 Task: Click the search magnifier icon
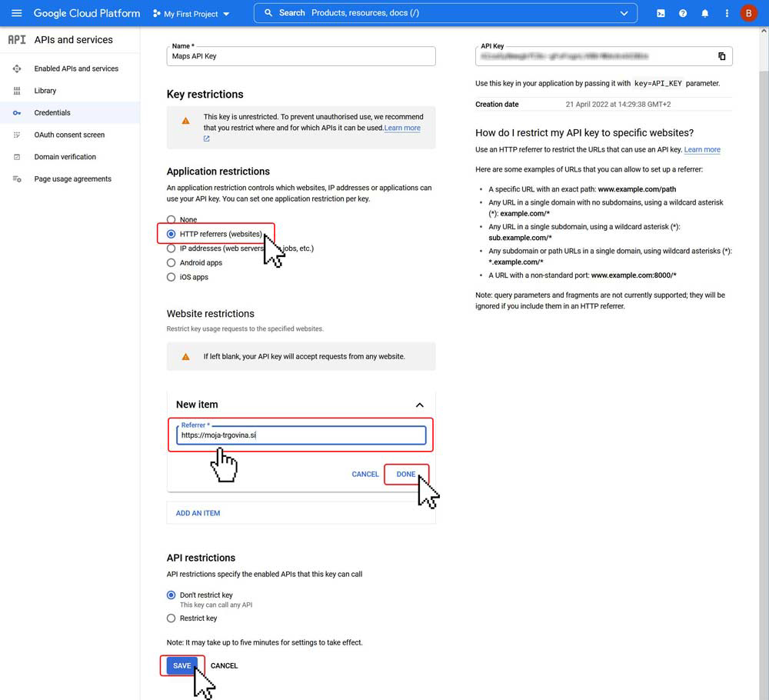click(x=268, y=13)
